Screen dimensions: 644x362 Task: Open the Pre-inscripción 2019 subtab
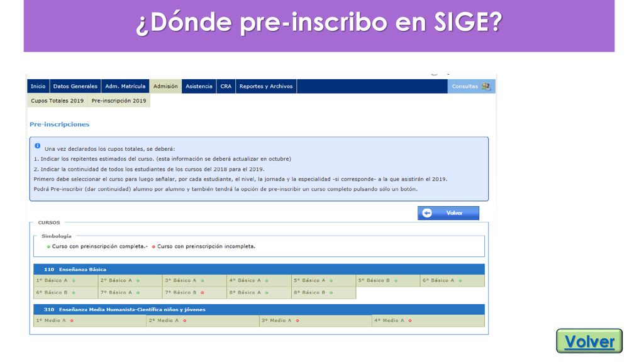pos(119,101)
